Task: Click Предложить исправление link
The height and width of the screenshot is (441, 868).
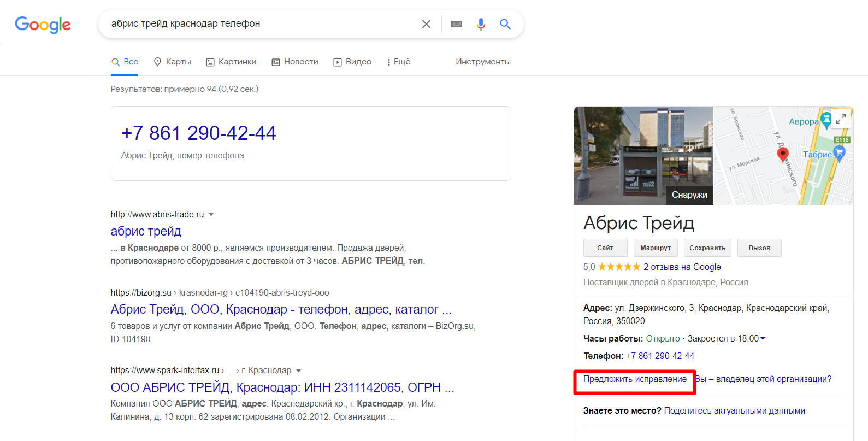Action: coord(635,379)
